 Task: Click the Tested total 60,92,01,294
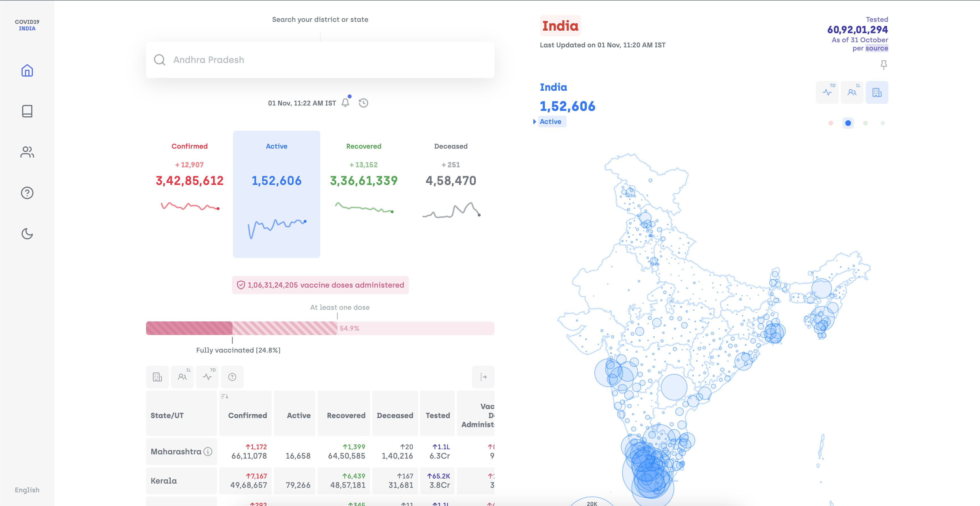tap(857, 30)
